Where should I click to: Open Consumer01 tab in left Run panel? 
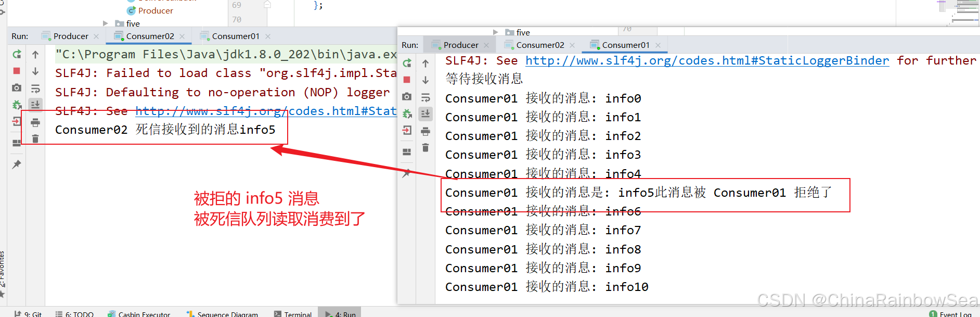235,36
